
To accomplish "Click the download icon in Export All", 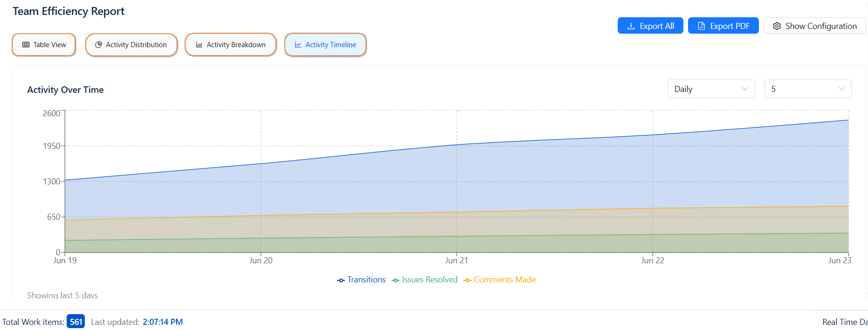I will pyautogui.click(x=631, y=26).
